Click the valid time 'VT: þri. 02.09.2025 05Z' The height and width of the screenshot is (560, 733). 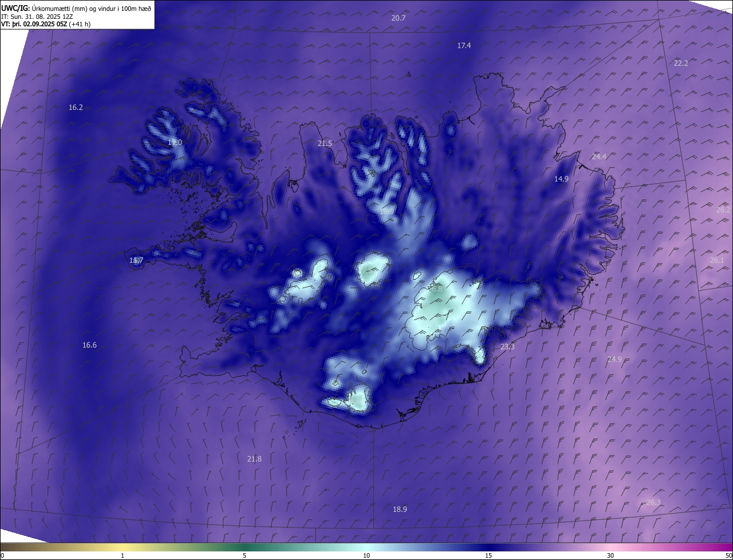(x=33, y=24)
